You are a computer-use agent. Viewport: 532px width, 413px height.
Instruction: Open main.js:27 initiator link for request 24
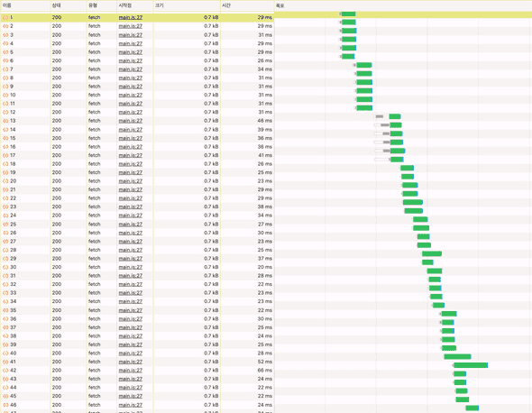point(130,216)
